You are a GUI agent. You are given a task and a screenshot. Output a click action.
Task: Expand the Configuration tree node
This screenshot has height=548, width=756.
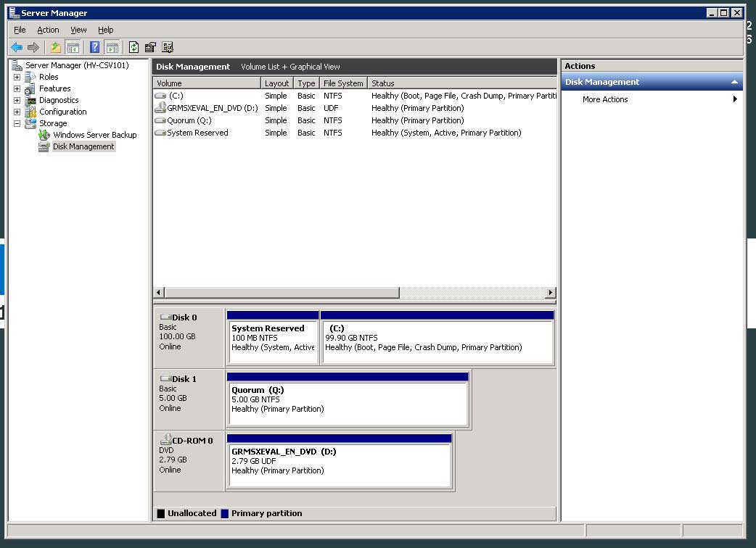[17, 112]
